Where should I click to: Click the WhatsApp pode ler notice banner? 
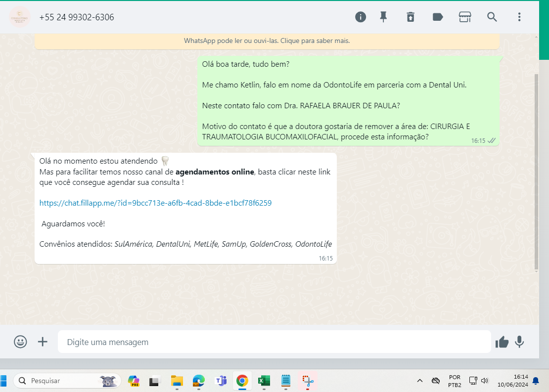pyautogui.click(x=267, y=41)
